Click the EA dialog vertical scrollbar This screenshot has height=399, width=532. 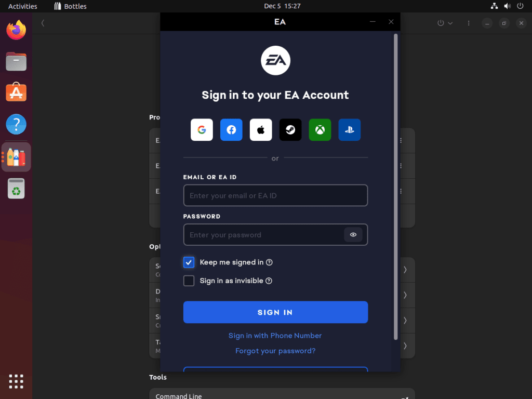[395, 187]
